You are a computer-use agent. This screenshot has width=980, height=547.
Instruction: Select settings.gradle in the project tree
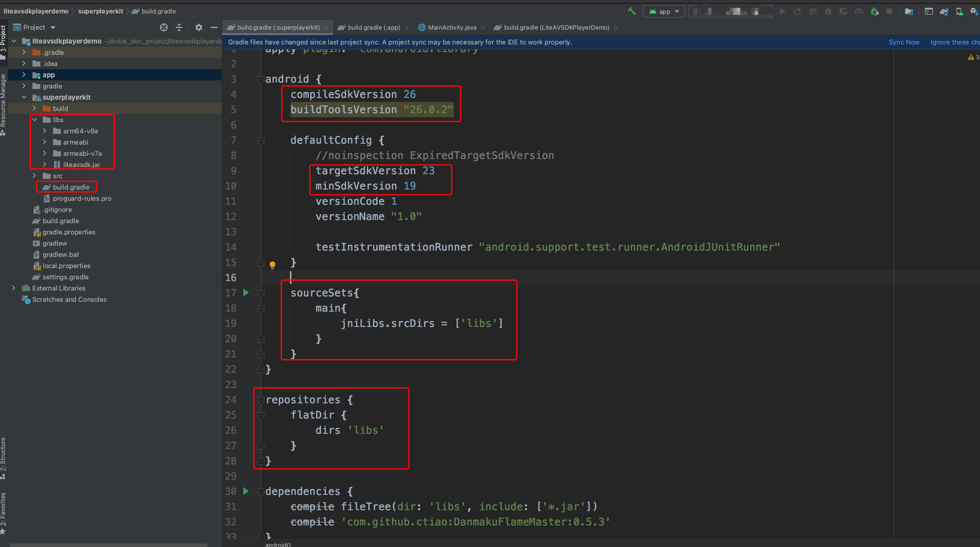click(65, 277)
